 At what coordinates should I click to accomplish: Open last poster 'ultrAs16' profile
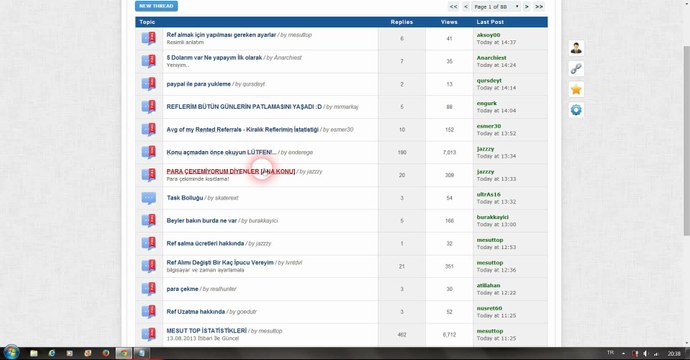tap(488, 194)
